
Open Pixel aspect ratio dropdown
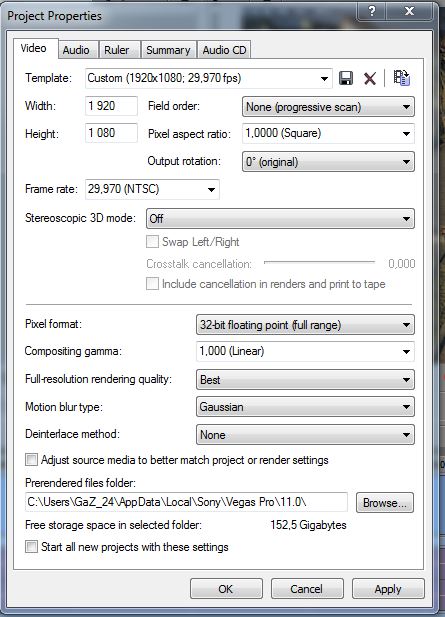(328, 133)
